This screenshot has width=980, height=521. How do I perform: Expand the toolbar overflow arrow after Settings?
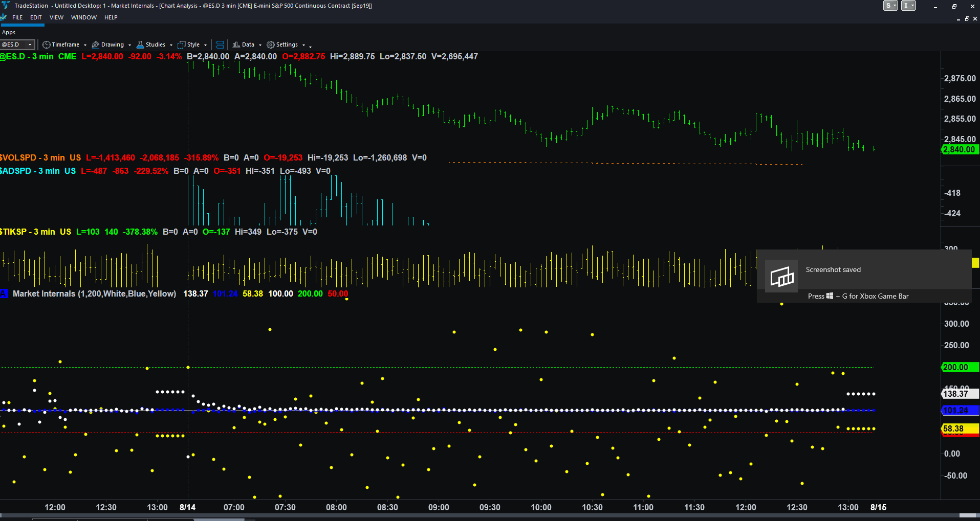(310, 46)
